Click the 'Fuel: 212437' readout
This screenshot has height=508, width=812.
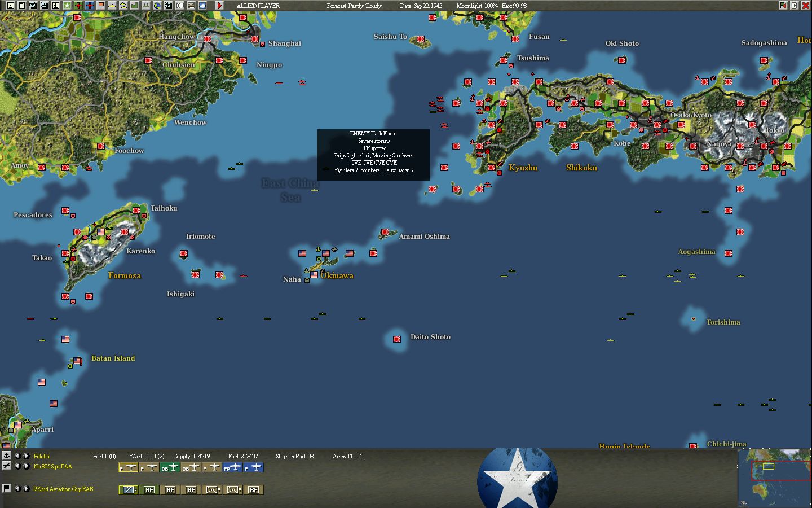coord(243,456)
